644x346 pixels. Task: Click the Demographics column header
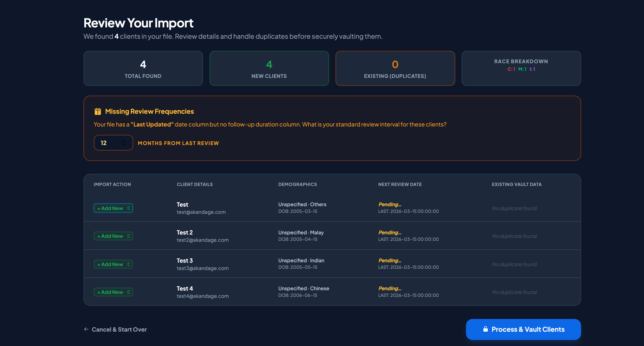click(x=297, y=184)
